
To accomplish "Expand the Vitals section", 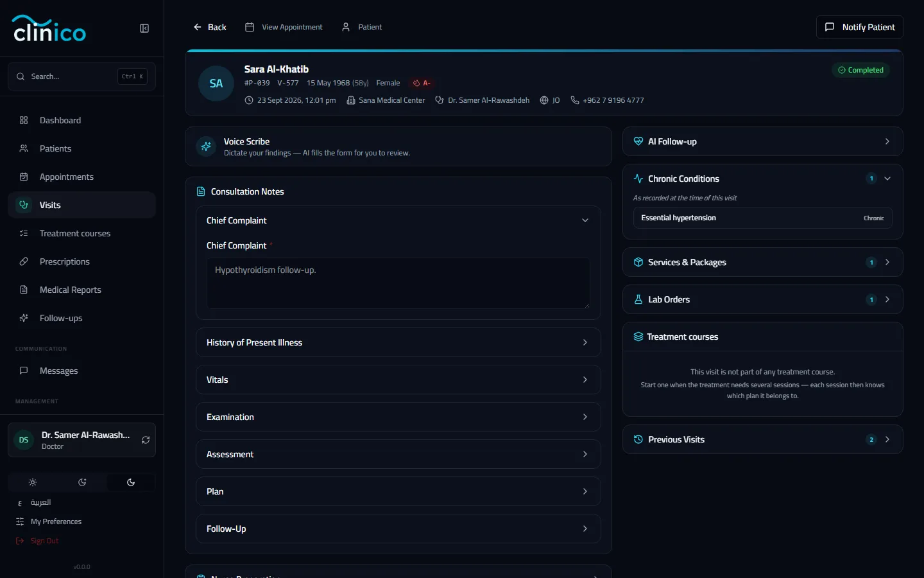I will pos(398,380).
